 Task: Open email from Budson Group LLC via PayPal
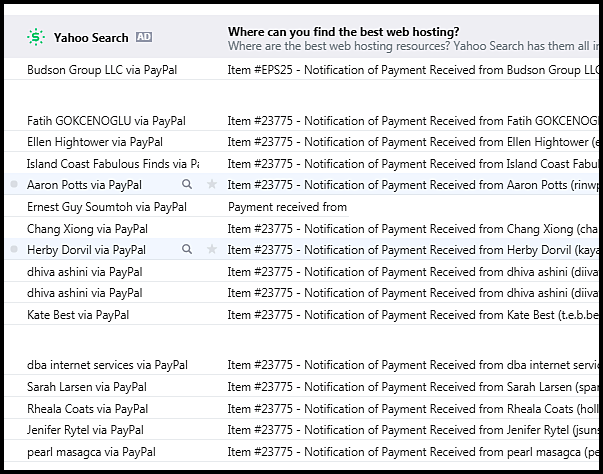coord(102,70)
